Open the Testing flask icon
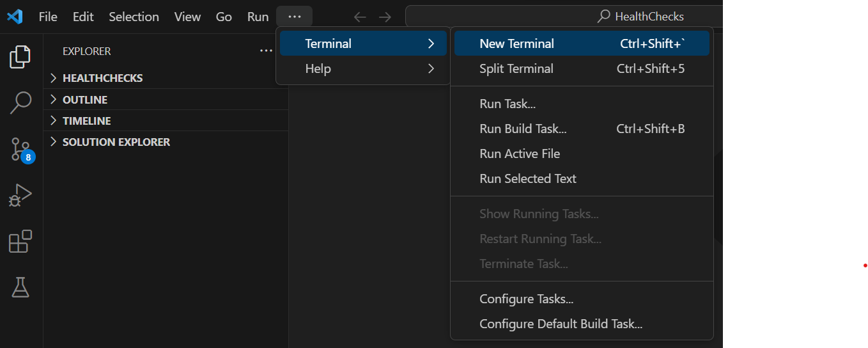This screenshot has height=348, width=868. click(x=20, y=287)
